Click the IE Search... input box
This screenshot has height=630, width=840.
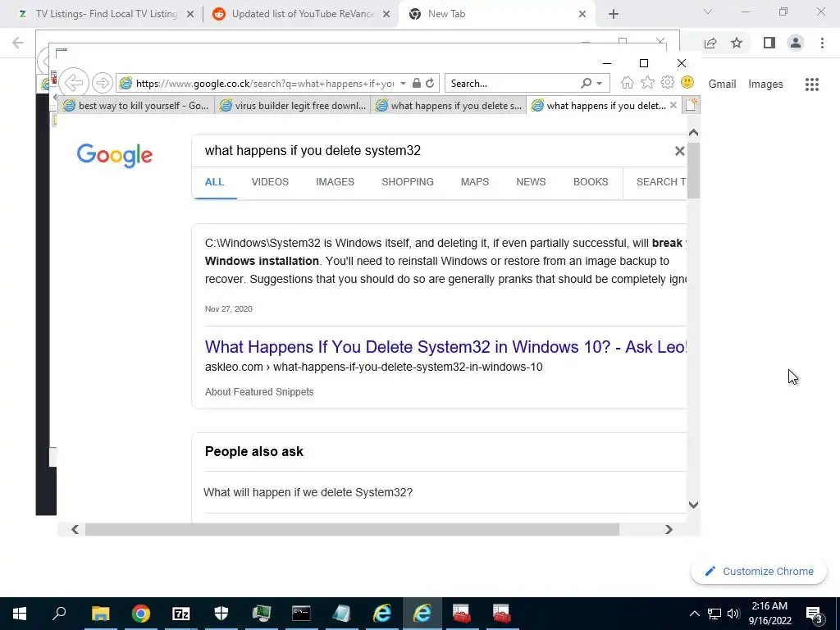tap(514, 84)
